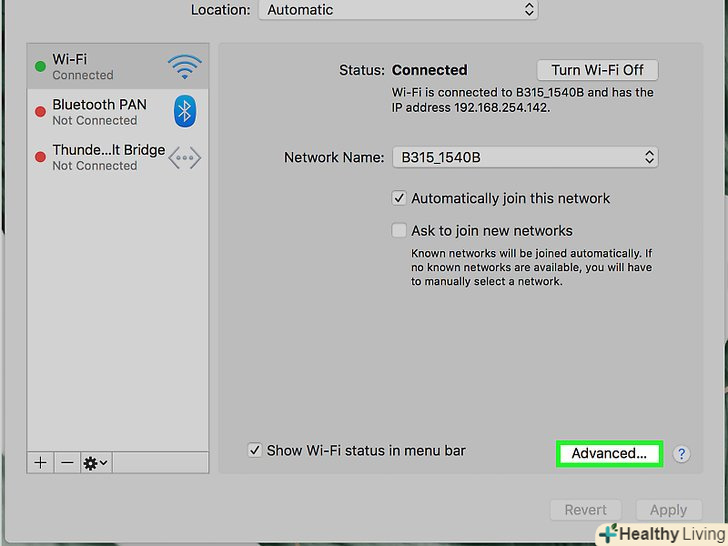Viewport: 728px width, 546px height.
Task: Remove selected service with minus button
Action: click(67, 462)
